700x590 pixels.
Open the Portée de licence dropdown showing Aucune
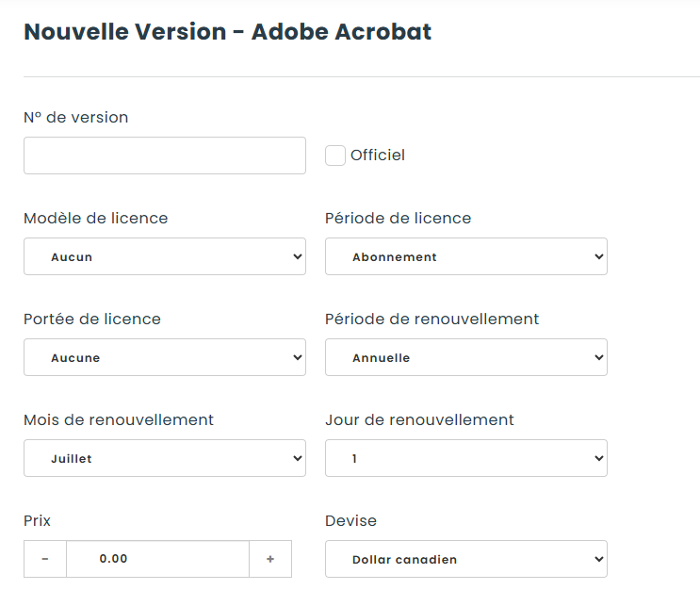(x=165, y=357)
